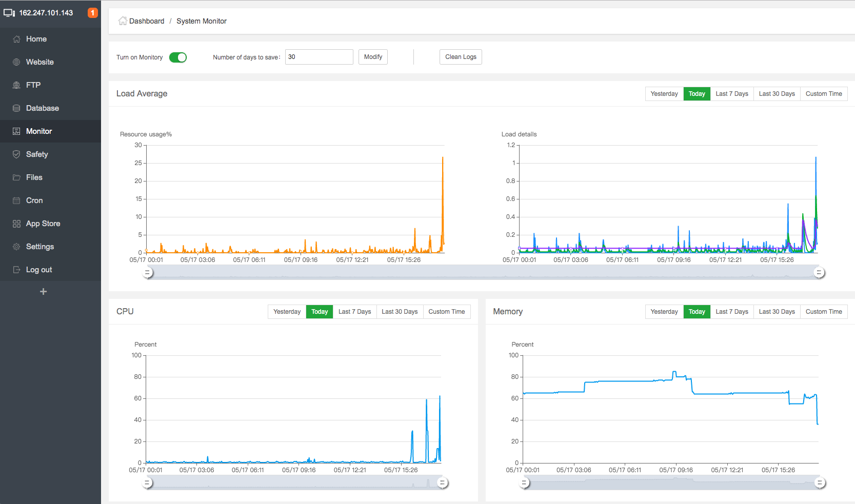855x504 pixels.
Task: Click the FTP sidebar icon
Action: pyautogui.click(x=16, y=85)
